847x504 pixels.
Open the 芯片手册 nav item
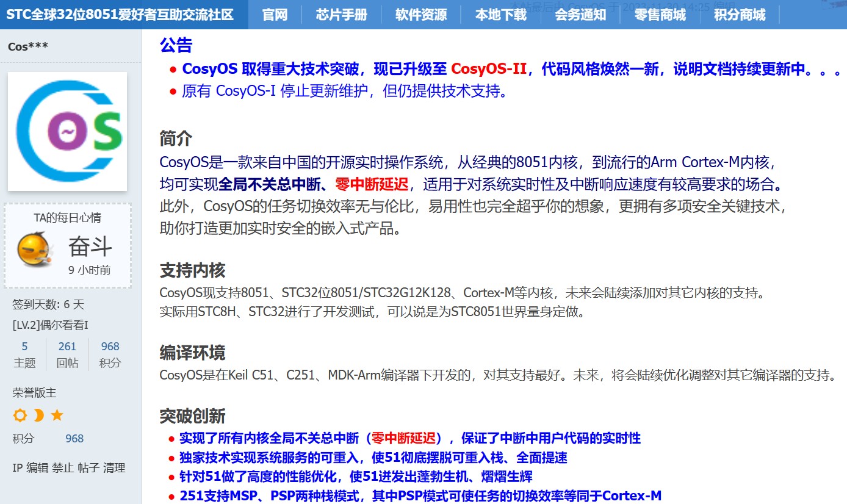click(x=342, y=15)
